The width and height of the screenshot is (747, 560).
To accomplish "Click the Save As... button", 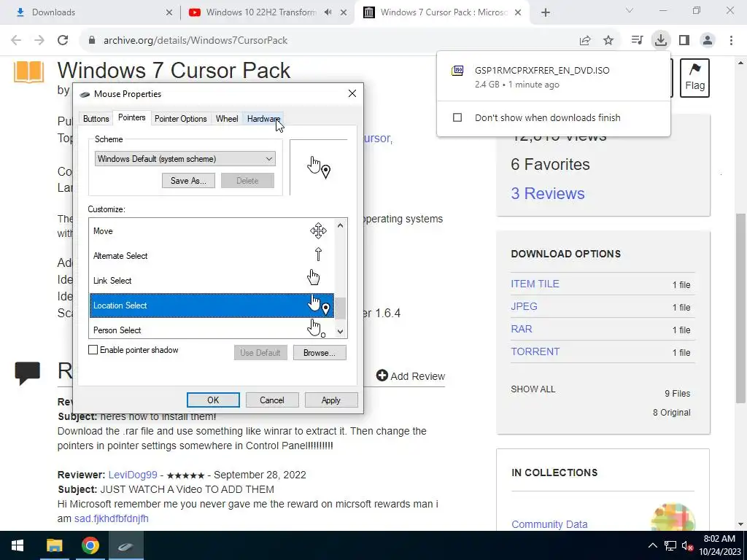I will [188, 181].
